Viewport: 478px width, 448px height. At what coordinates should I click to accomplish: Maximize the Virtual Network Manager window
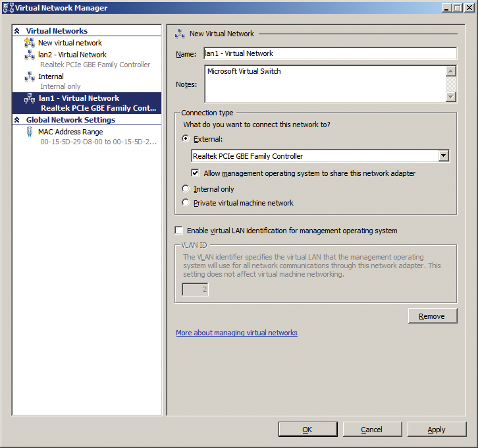pyautogui.click(x=458, y=8)
